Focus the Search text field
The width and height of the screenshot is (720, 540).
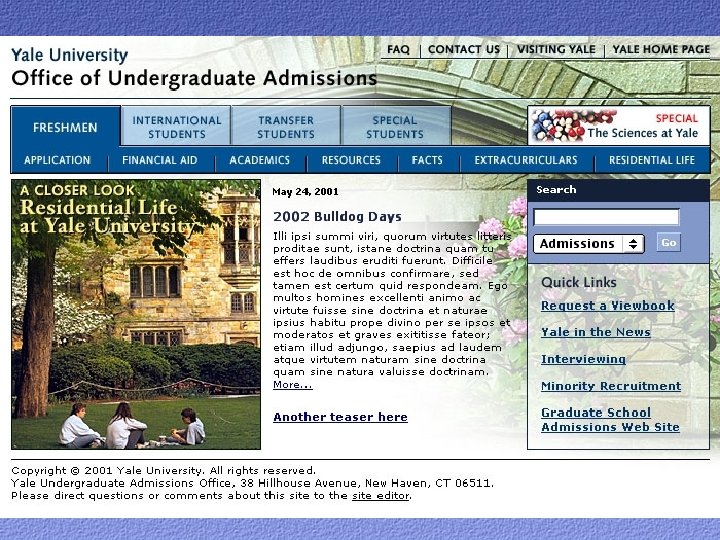606,217
